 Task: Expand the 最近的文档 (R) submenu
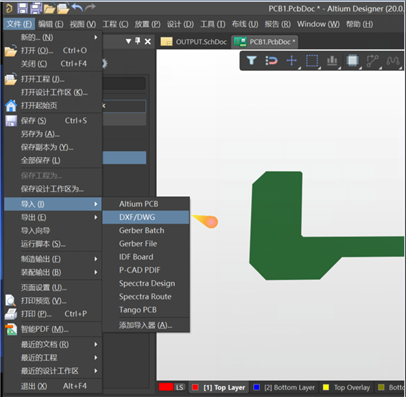pyautogui.click(x=53, y=344)
